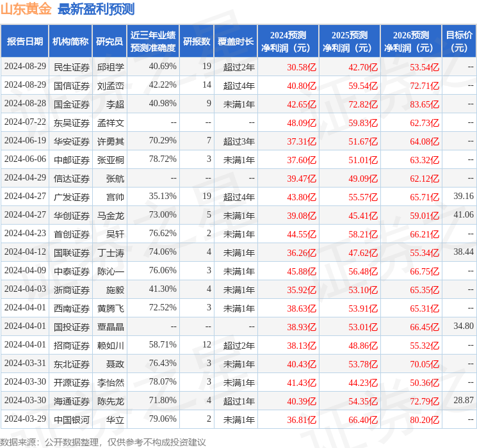Screen dimensions: 477x448
Task: Click the 2025预测净利润 header
Action: click(350, 42)
